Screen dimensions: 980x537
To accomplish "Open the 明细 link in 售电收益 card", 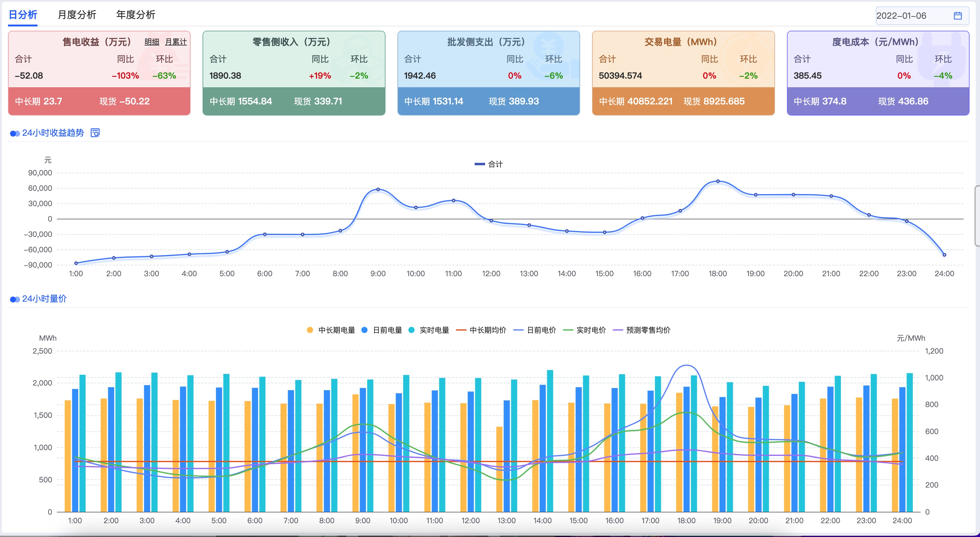I will 152,42.
